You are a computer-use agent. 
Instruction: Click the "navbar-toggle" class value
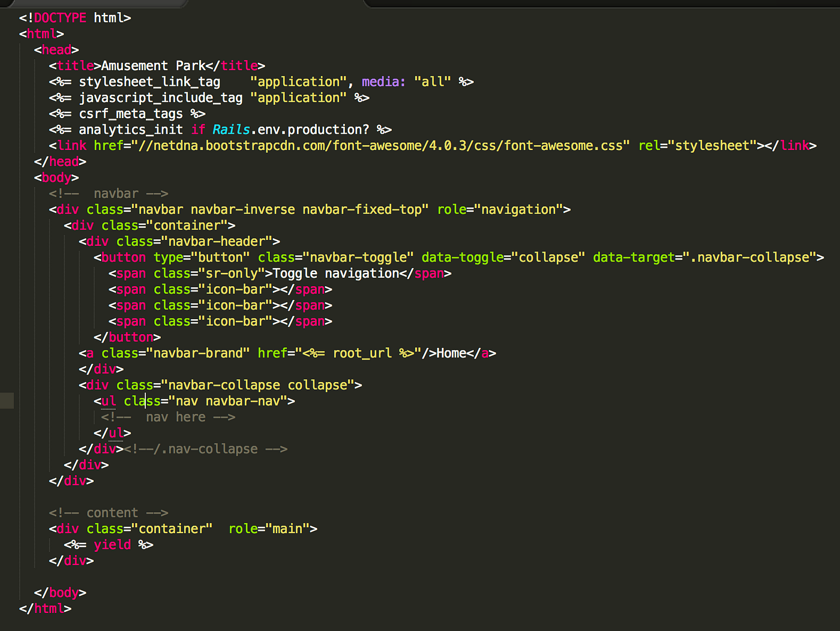(x=358, y=257)
